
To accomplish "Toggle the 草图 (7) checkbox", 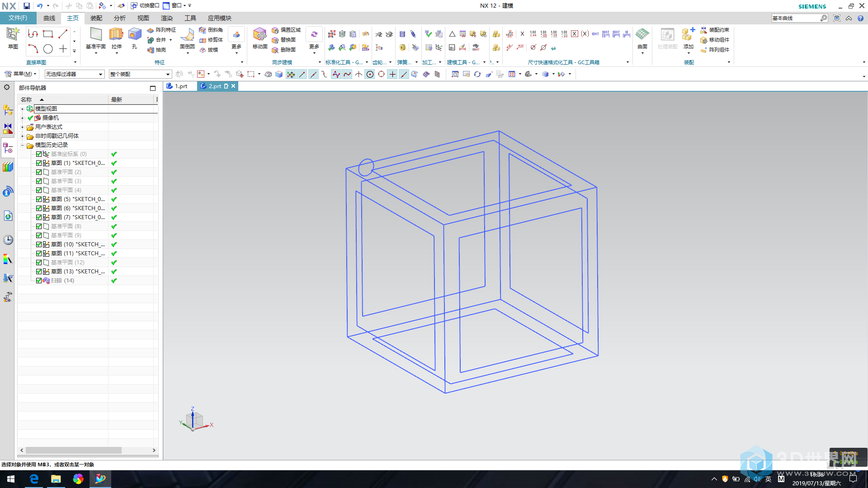I will pyautogui.click(x=39, y=217).
